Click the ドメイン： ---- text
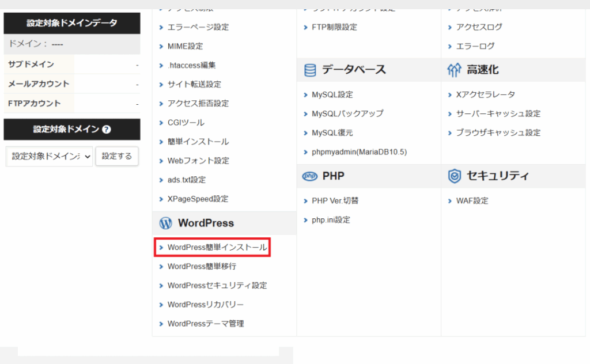Image resolution: width=590 pixels, height=364 pixels. pyautogui.click(x=36, y=44)
